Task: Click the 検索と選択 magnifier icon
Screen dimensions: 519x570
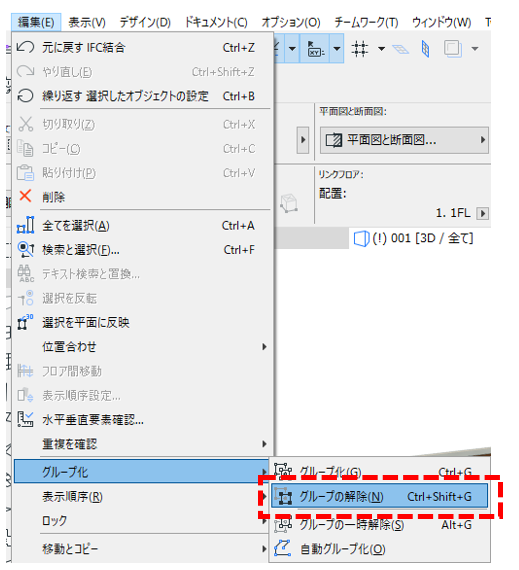Action: click(x=25, y=249)
